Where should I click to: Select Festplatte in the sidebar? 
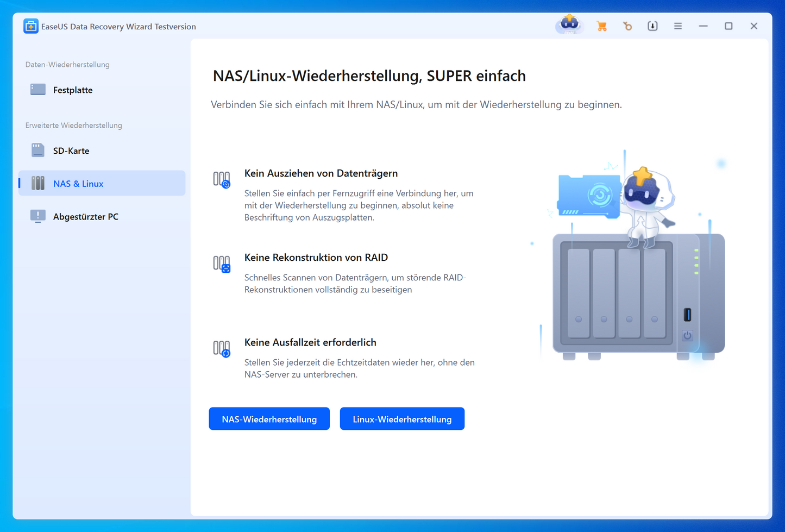73,90
